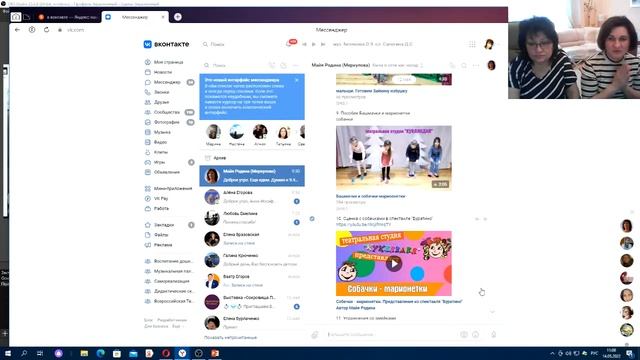This screenshot has height=360, width=640.
Task: Skip to next track in header player
Action: (323, 44)
